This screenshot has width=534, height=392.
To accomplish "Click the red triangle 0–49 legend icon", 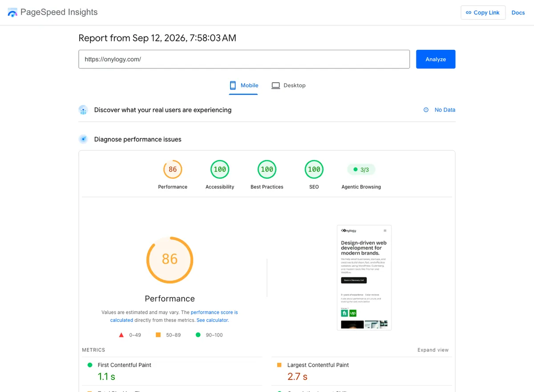I will click(121, 335).
